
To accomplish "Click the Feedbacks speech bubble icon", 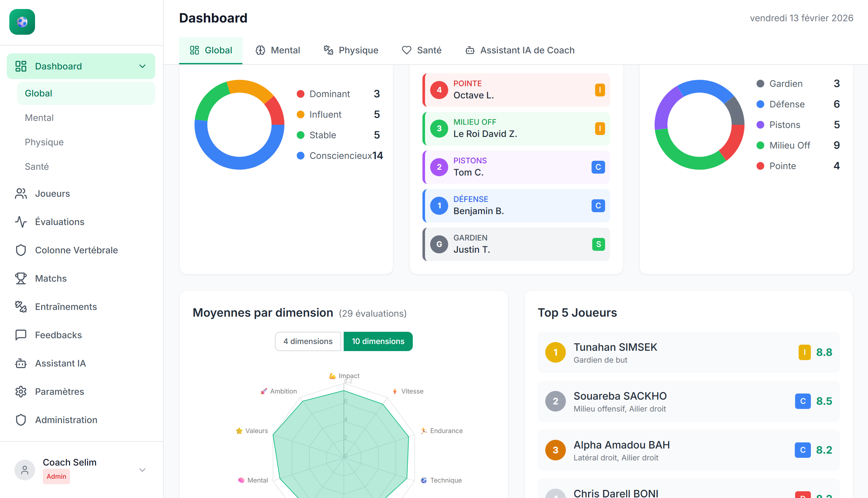I will (21, 335).
